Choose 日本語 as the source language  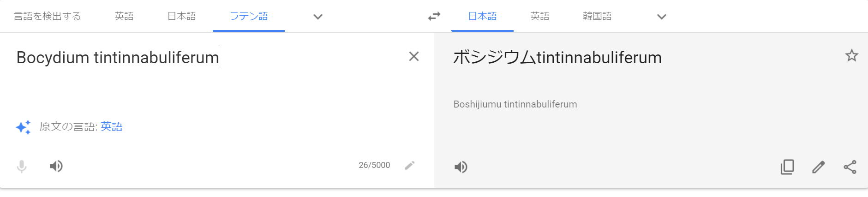point(181,17)
